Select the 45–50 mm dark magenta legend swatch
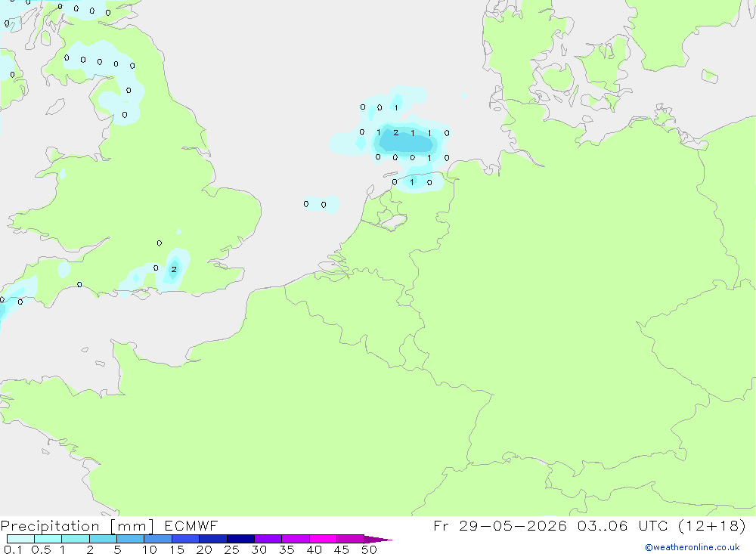756x554 pixels. pos(351,539)
